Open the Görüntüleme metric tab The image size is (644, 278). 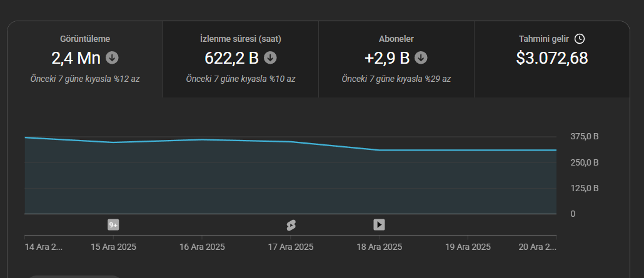(x=85, y=59)
